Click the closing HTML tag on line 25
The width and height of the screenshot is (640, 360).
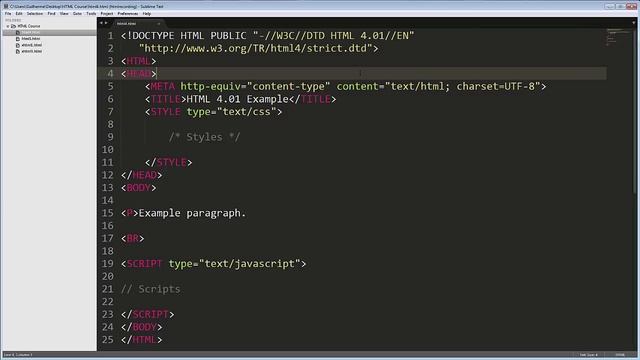pos(142,340)
